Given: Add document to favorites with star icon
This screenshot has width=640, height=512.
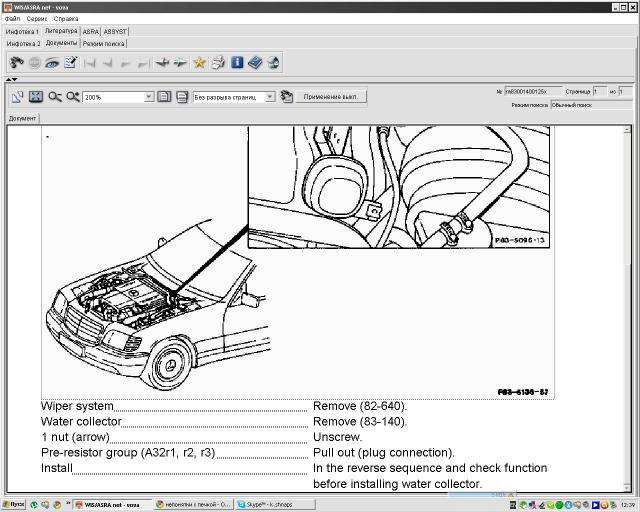Looking at the screenshot, I should (199, 62).
